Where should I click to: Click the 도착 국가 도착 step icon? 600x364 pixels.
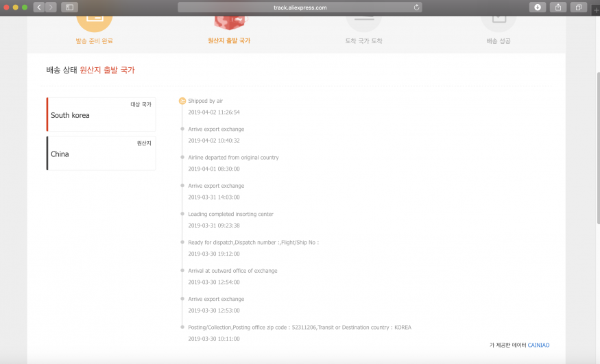pyautogui.click(x=363, y=23)
